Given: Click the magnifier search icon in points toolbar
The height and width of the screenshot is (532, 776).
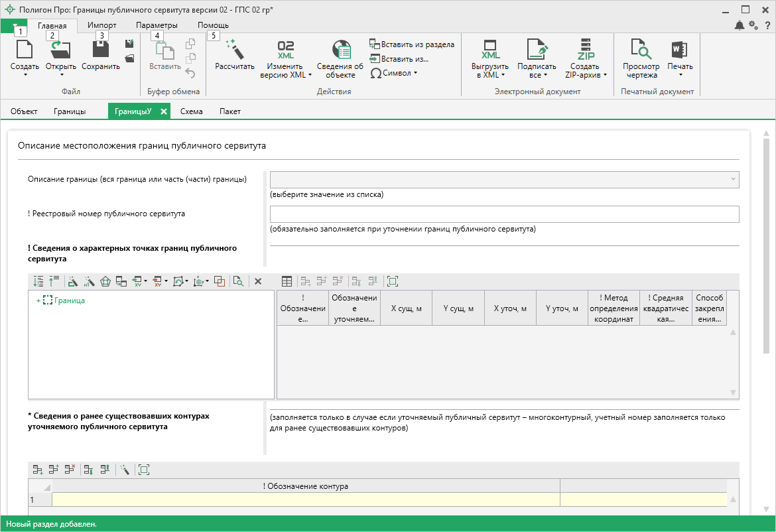Looking at the screenshot, I should pyautogui.click(x=238, y=281).
